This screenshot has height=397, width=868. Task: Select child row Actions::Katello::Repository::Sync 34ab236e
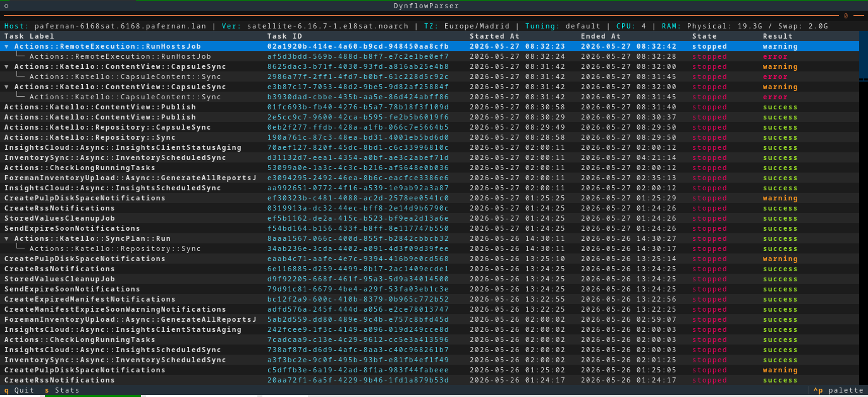[x=430, y=248]
